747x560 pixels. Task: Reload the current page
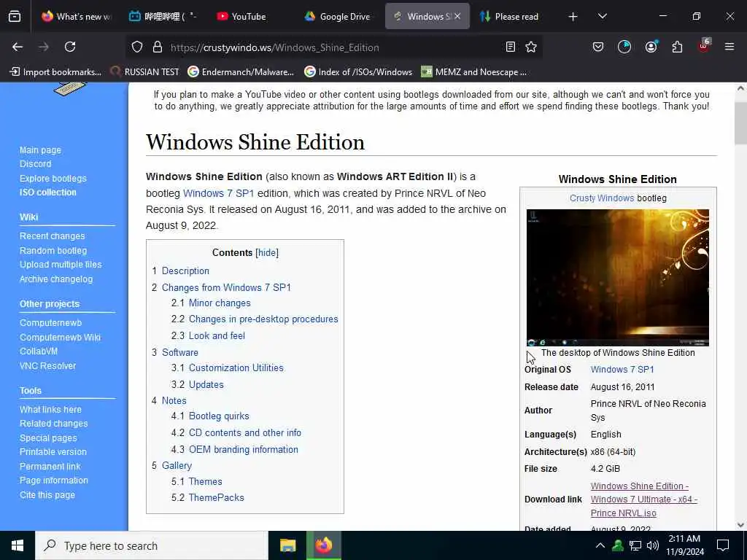(x=70, y=47)
